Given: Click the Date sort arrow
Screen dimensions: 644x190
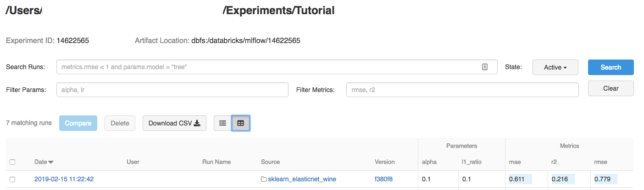Looking at the screenshot, I should point(51,162).
